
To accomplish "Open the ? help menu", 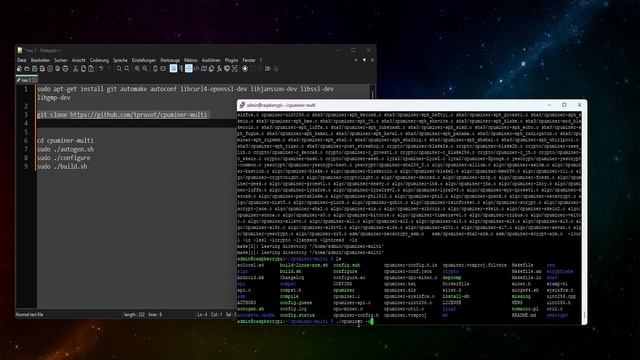I will 261,60.
